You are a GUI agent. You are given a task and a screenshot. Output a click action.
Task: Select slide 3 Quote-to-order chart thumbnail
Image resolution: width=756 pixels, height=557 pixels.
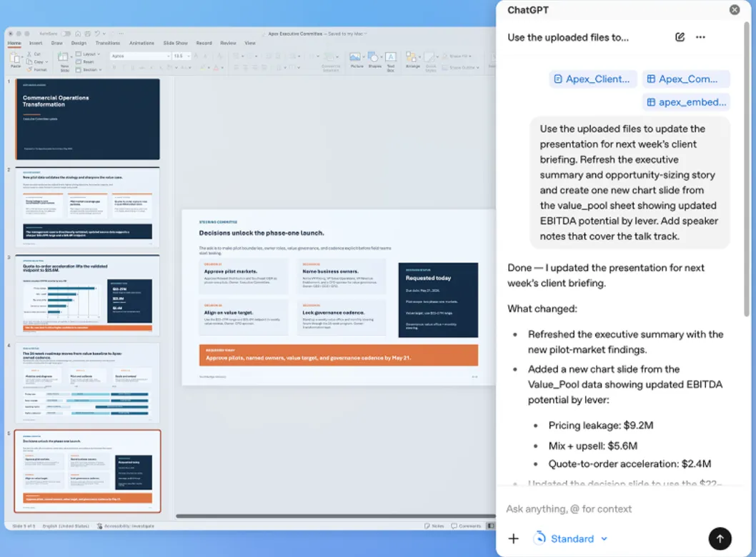pos(87,295)
